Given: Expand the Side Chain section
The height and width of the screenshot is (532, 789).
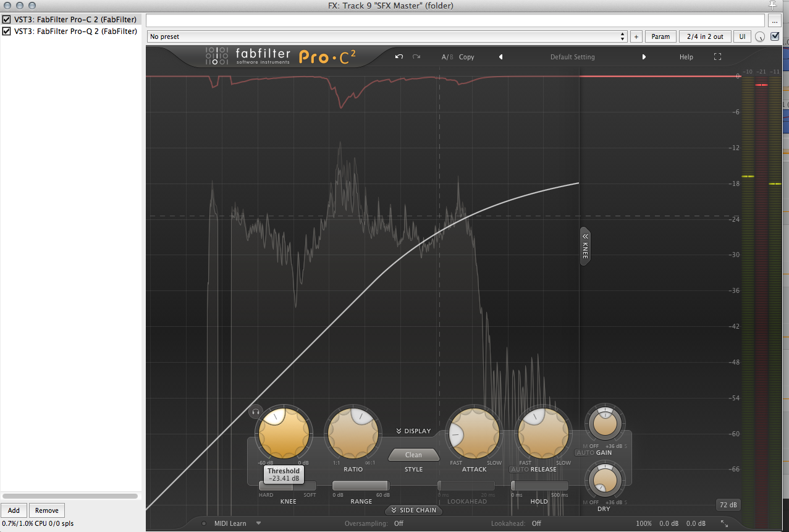Looking at the screenshot, I should [x=414, y=510].
